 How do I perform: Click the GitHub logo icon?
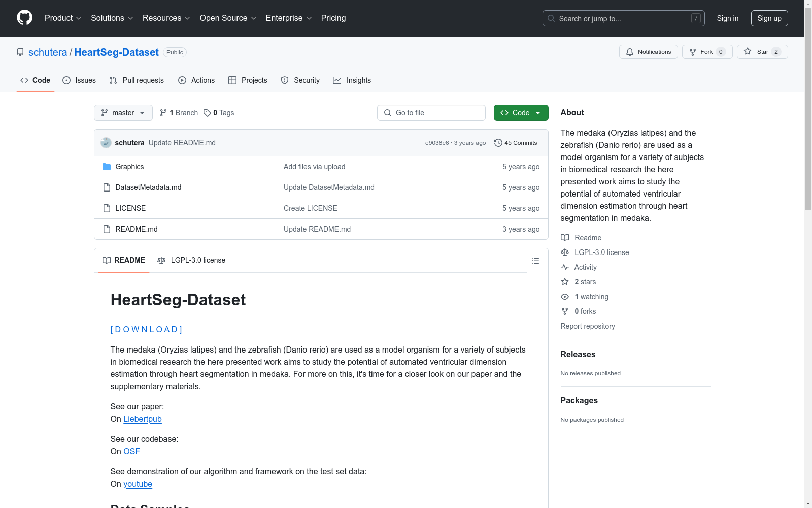tap(24, 18)
